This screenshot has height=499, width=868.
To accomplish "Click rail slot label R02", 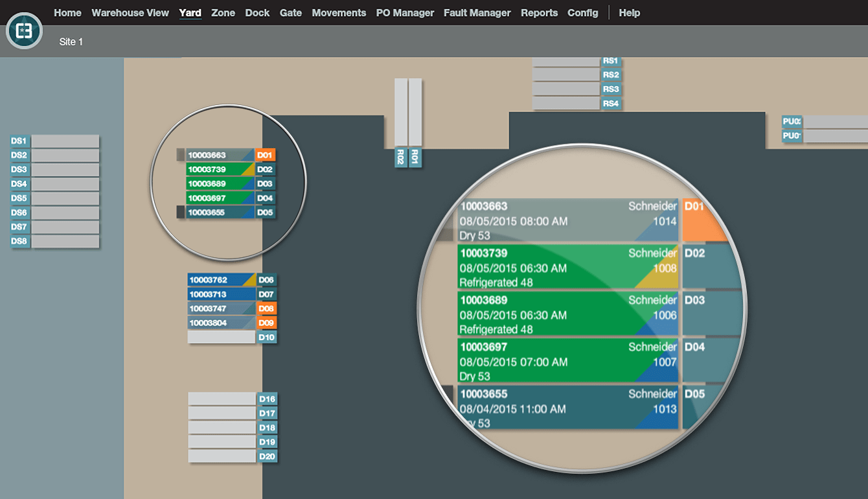I will coord(401,157).
